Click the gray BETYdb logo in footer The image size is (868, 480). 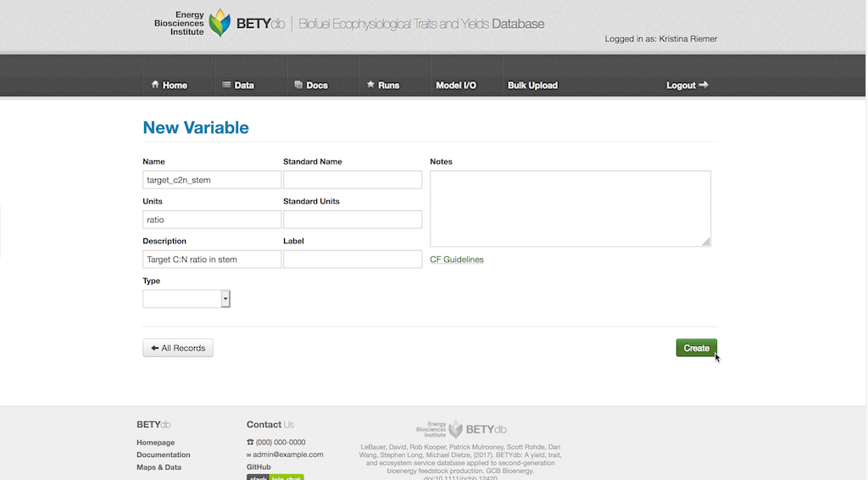462,429
